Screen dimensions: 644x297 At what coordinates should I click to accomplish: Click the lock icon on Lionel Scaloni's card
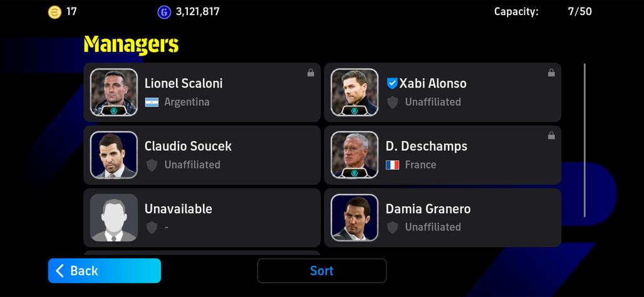pyautogui.click(x=311, y=73)
